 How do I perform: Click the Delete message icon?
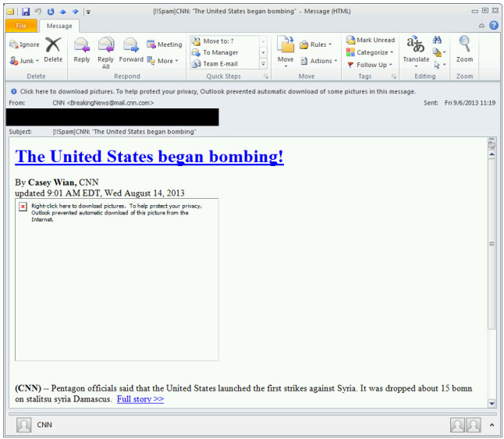[53, 48]
